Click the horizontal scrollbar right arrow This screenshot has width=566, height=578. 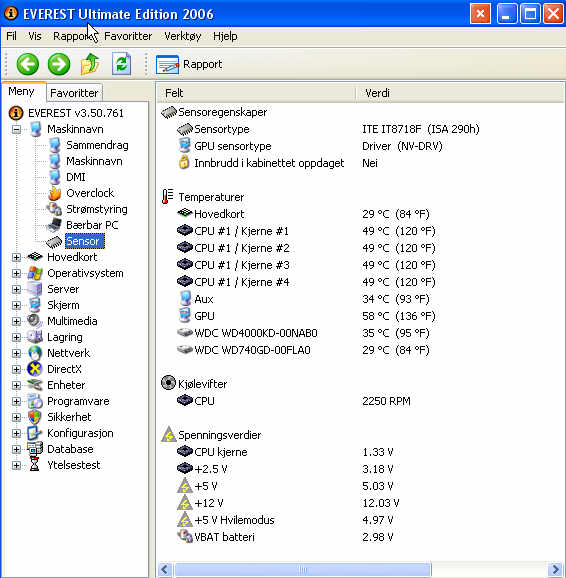coord(555,570)
